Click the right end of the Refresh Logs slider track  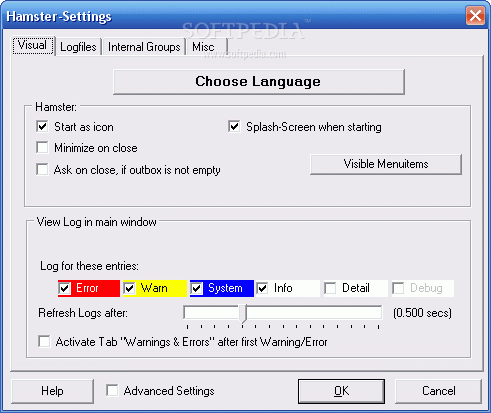378,313
